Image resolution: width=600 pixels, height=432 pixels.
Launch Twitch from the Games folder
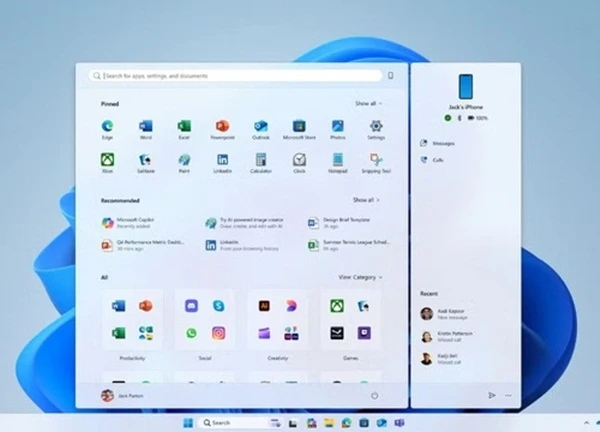(364, 333)
